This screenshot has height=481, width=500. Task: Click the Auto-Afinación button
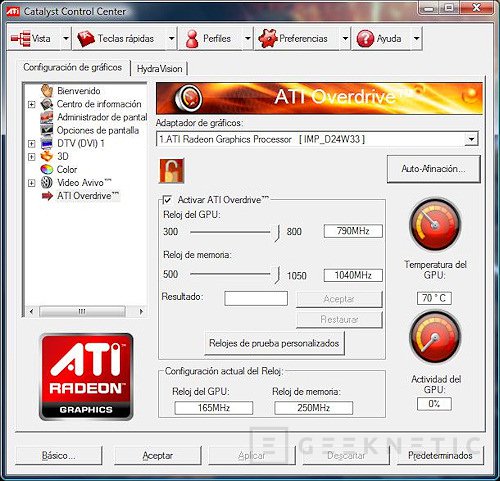pyautogui.click(x=433, y=169)
